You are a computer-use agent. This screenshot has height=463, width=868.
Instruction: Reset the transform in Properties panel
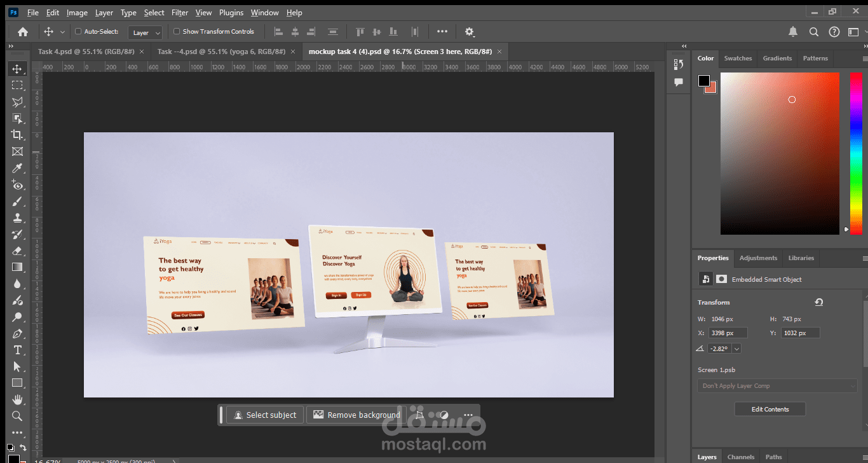(819, 302)
